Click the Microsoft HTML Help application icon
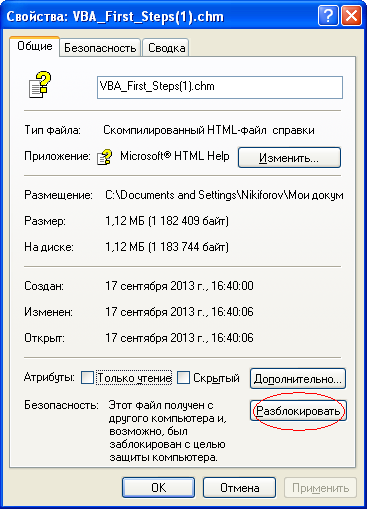 [x=104, y=157]
